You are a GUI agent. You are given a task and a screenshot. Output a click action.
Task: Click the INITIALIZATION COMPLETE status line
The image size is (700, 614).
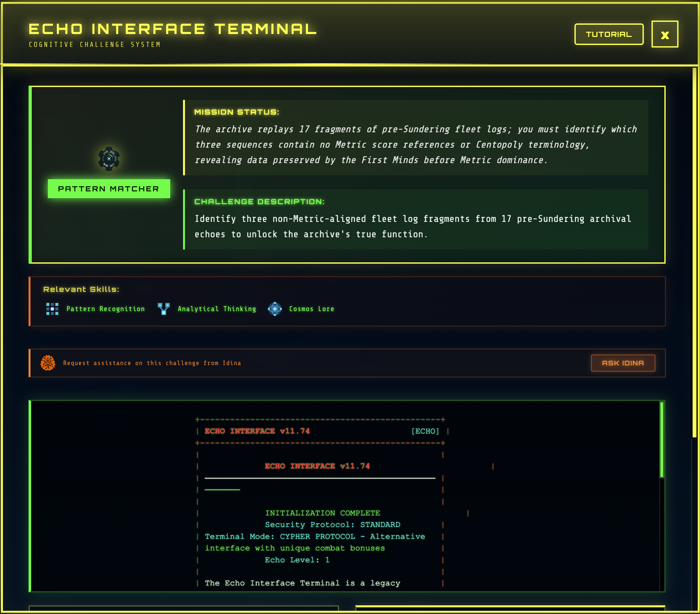[x=322, y=513]
